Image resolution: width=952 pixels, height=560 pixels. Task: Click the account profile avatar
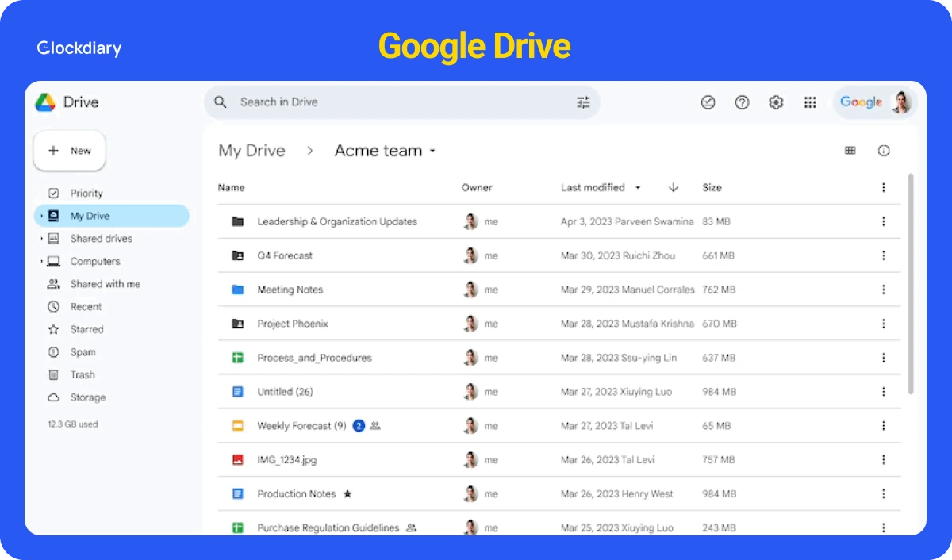901,102
